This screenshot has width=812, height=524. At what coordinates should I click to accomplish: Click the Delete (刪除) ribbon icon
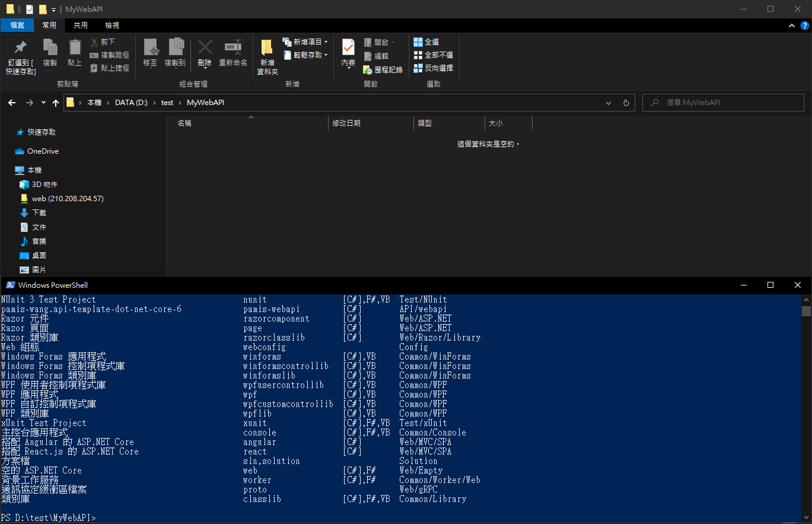click(205, 53)
